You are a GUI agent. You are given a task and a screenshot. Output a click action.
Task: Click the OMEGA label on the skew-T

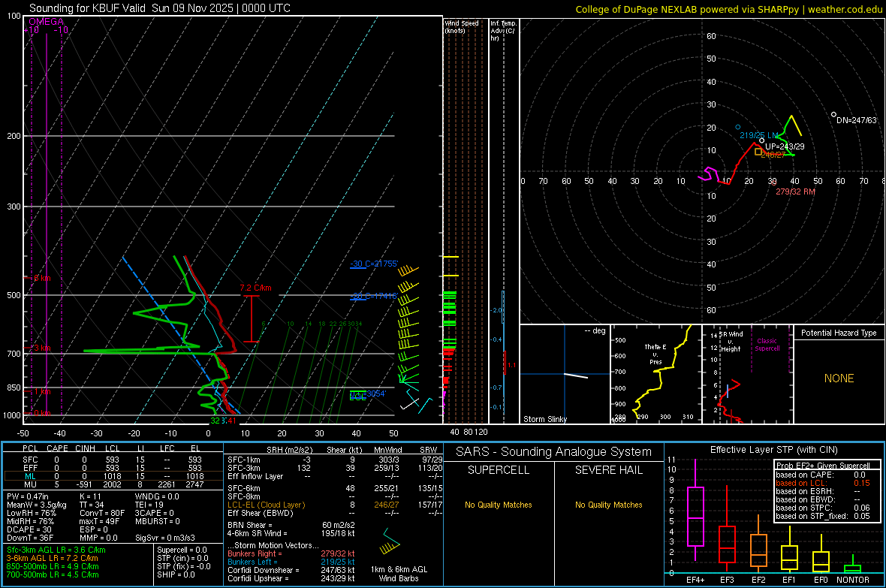tap(47, 22)
